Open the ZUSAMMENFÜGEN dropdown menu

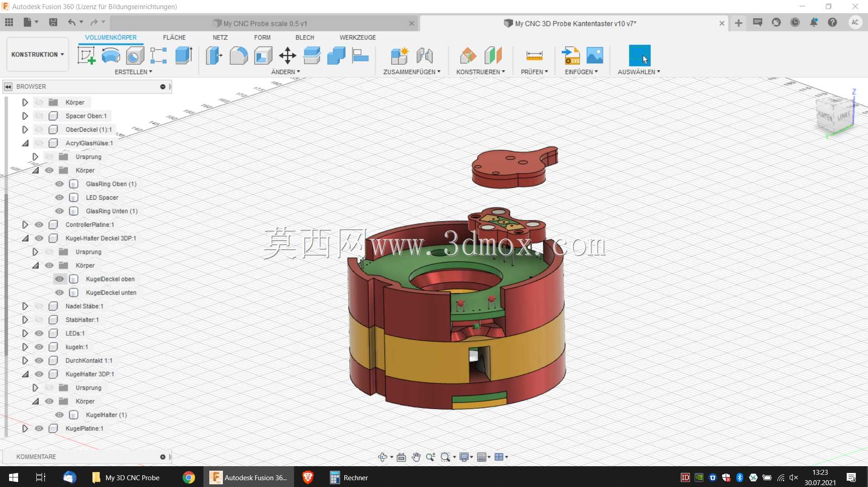[x=411, y=72]
